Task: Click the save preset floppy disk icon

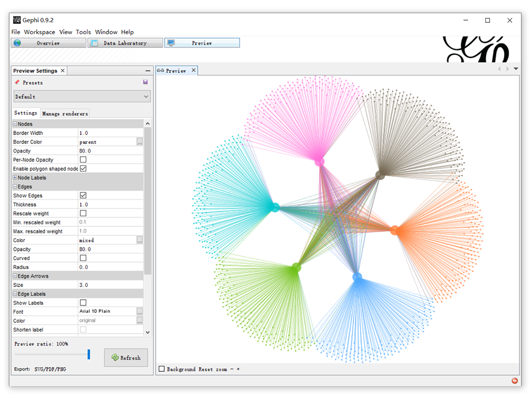Action: [145, 82]
